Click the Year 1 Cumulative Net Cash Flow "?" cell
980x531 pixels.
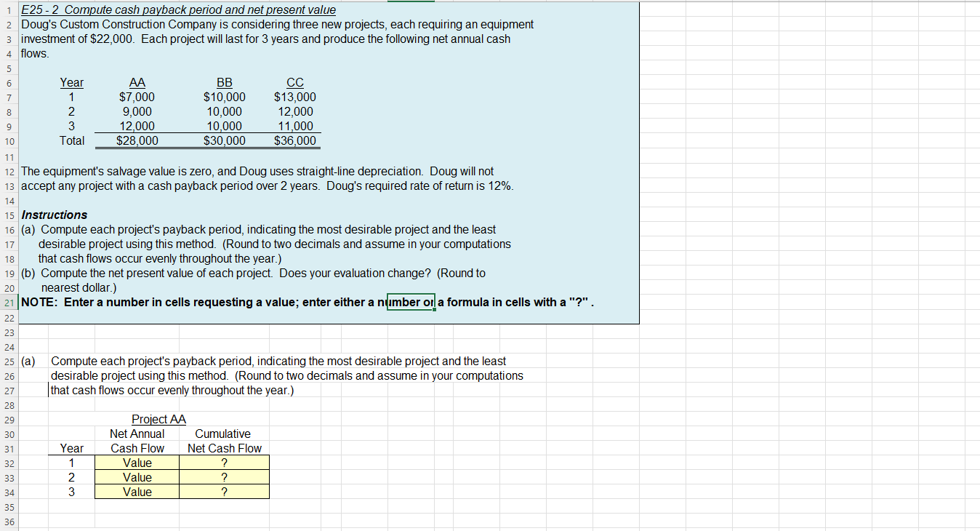[224, 463]
